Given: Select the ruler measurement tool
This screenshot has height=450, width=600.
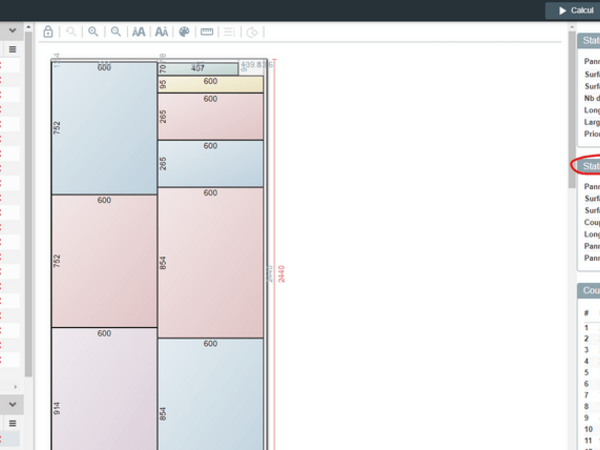Looking at the screenshot, I should click(207, 32).
